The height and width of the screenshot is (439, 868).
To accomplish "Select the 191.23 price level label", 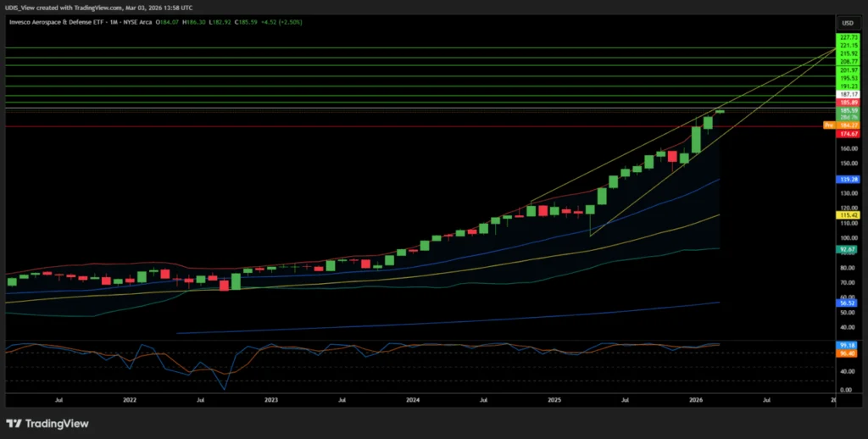I will coord(849,86).
